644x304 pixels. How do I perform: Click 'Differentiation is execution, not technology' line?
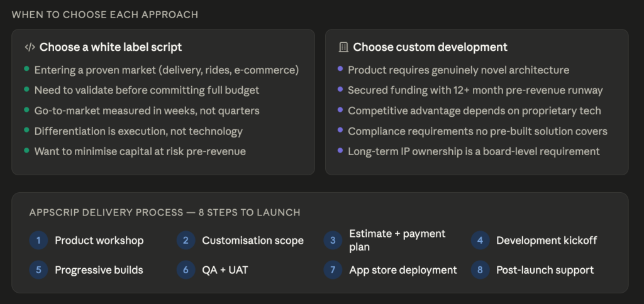[138, 131]
